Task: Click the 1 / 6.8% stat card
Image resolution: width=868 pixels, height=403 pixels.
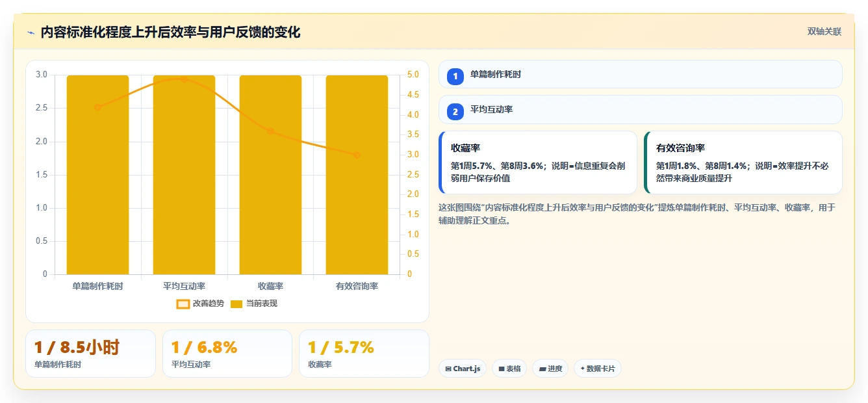Action: 227,354
